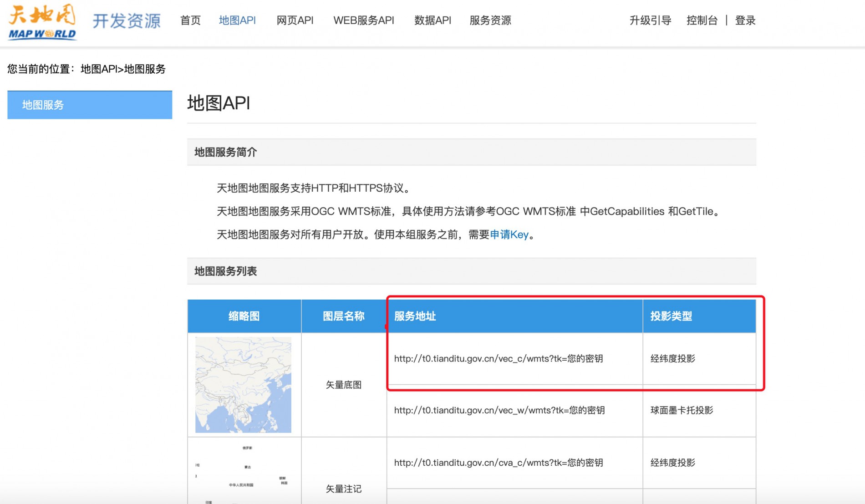Click the sentence mentioning GetCapabilities 和GetTile

point(469,211)
